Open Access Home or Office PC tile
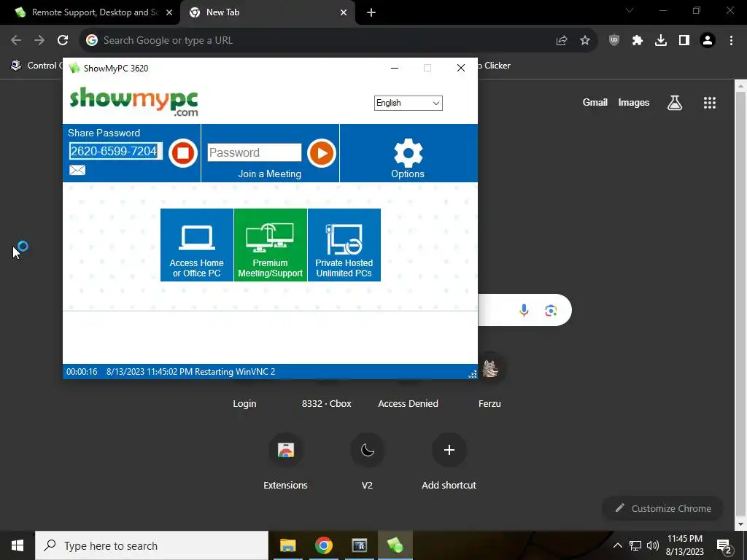 tap(197, 245)
